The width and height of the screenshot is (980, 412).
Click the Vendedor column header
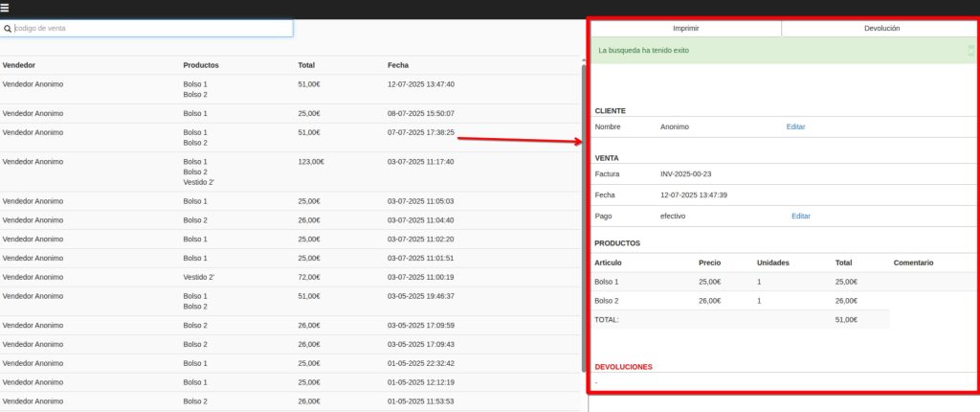pyautogui.click(x=19, y=65)
